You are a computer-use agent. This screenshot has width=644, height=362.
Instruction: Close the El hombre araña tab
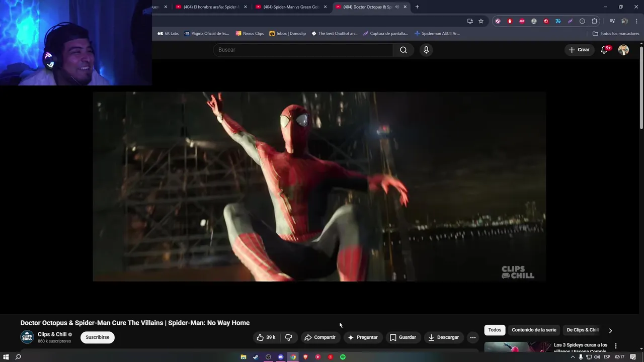246,7
